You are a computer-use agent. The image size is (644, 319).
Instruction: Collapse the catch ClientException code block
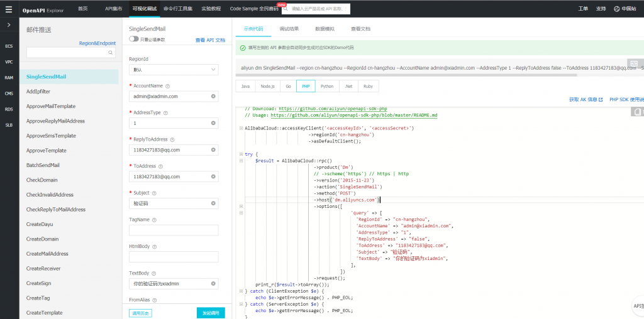coord(241,291)
